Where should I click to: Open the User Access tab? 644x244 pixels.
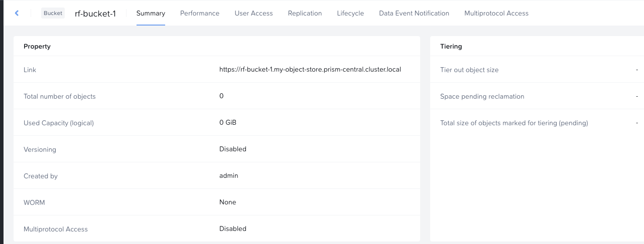coord(253,13)
